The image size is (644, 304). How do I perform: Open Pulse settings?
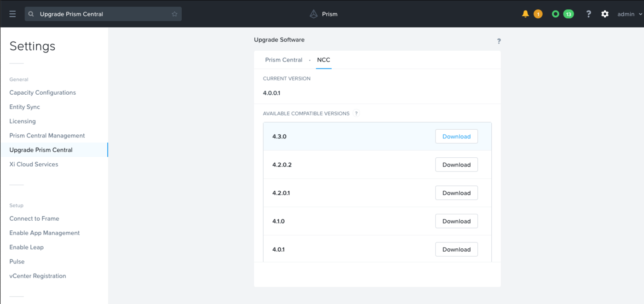coord(17,261)
